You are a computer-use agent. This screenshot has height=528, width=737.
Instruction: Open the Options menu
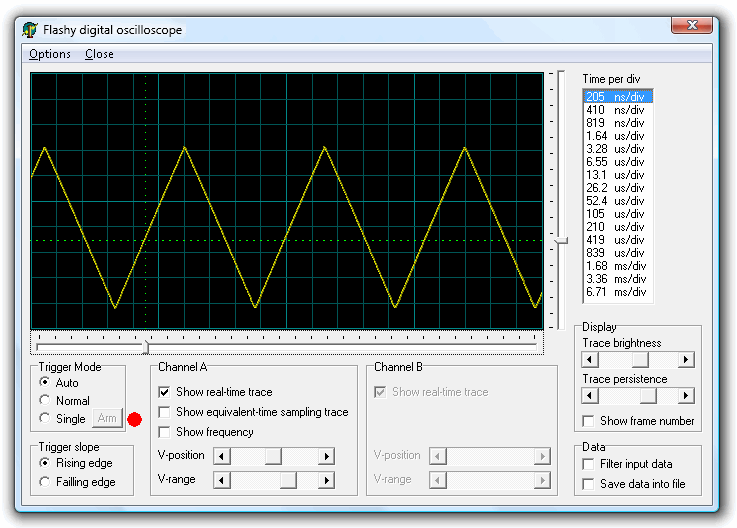[x=49, y=54]
